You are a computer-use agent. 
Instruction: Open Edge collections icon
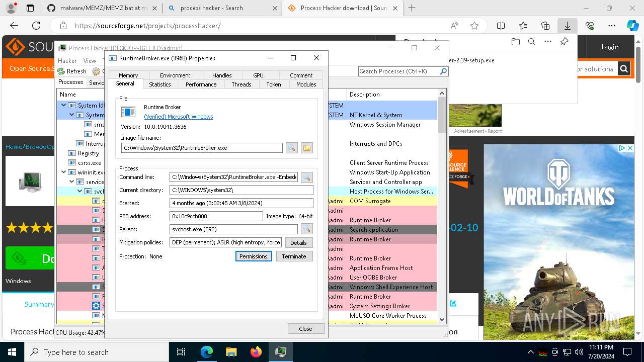click(x=545, y=26)
